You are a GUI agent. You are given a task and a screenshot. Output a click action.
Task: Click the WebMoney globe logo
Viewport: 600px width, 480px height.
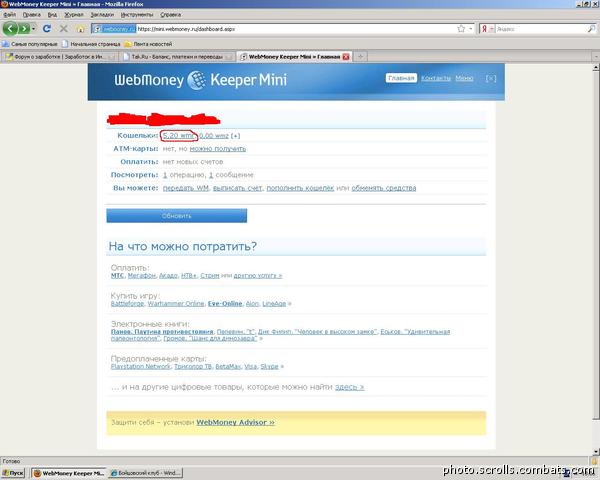[x=197, y=80]
